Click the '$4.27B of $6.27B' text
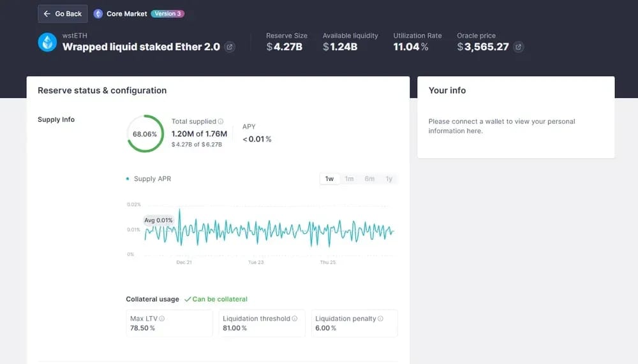Image resolution: width=638 pixels, height=364 pixels. 197,144
